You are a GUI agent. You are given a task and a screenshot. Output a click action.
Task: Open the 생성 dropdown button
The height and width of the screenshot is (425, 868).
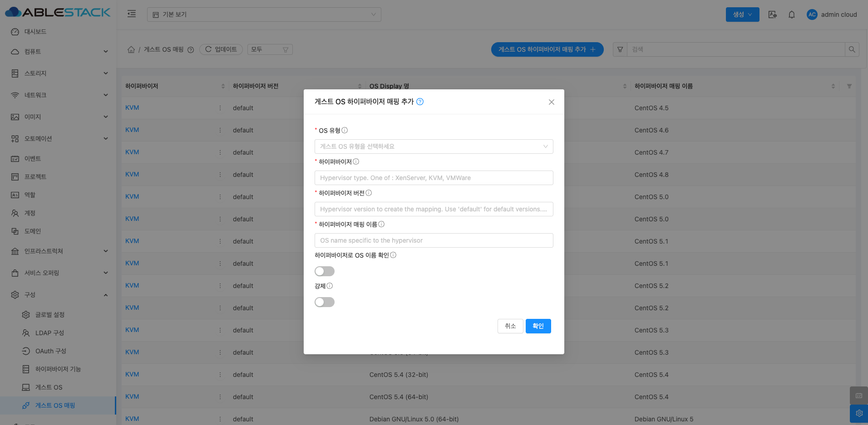click(x=742, y=15)
